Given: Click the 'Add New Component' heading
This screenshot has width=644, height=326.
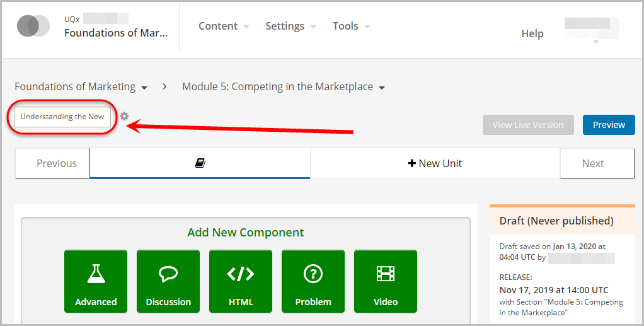Looking at the screenshot, I should 246,232.
